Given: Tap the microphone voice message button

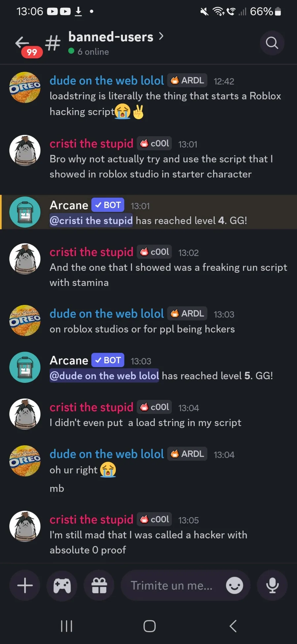Looking at the screenshot, I should 272,586.
